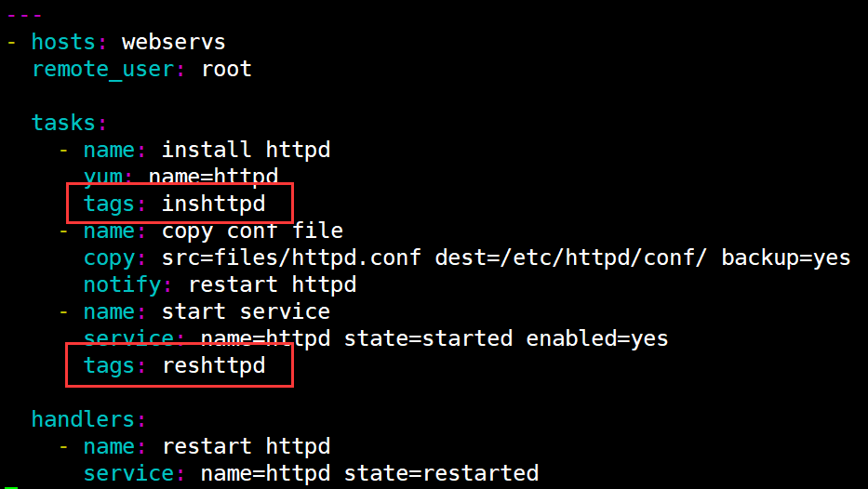Click the state=started argument
The height and width of the screenshot is (489, 868).
pos(428,338)
